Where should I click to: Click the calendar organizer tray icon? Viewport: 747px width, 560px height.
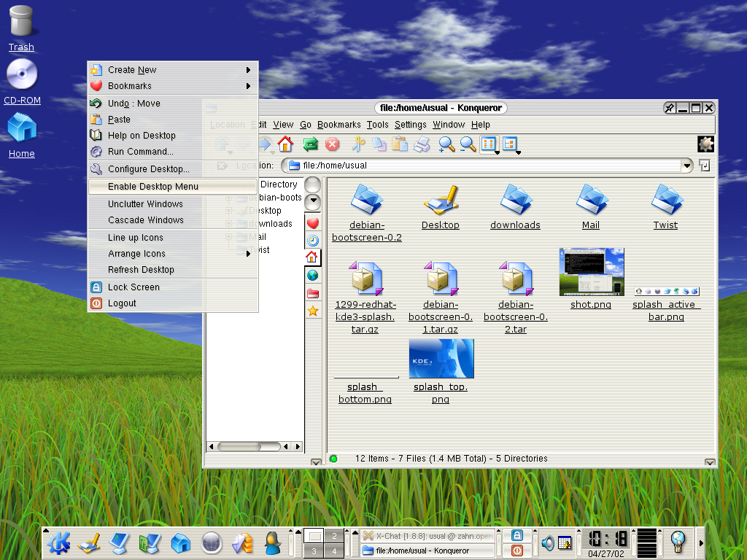[565, 542]
